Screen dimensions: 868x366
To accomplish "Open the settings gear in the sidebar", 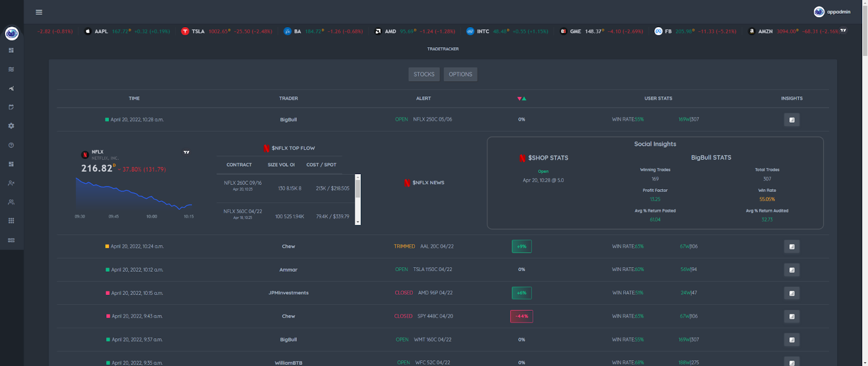I will pyautogui.click(x=11, y=126).
